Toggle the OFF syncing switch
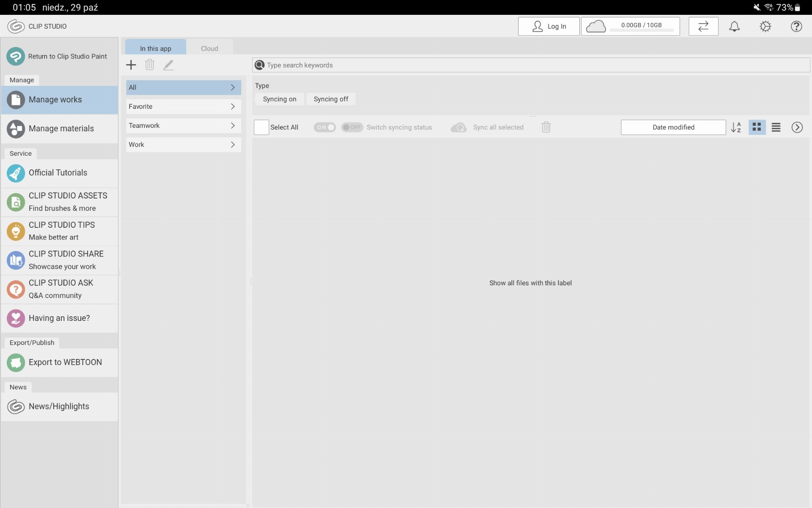This screenshot has height=508, width=812. 352,127
